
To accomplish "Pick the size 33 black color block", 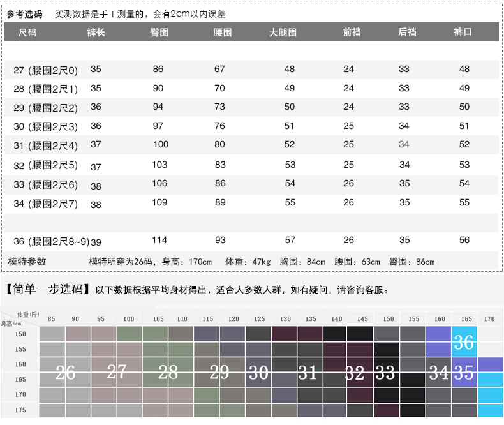I will 385,372.
